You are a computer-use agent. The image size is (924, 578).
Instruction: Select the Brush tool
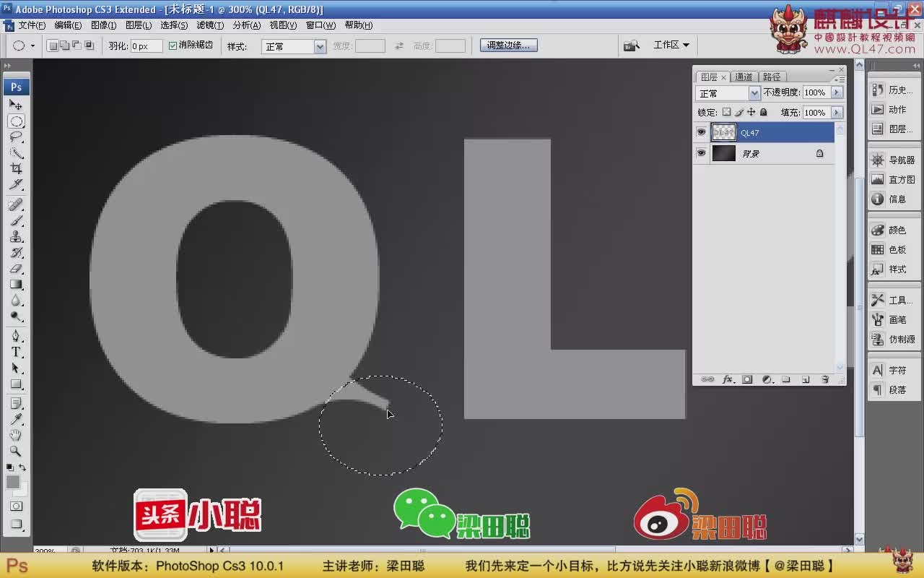click(x=16, y=221)
